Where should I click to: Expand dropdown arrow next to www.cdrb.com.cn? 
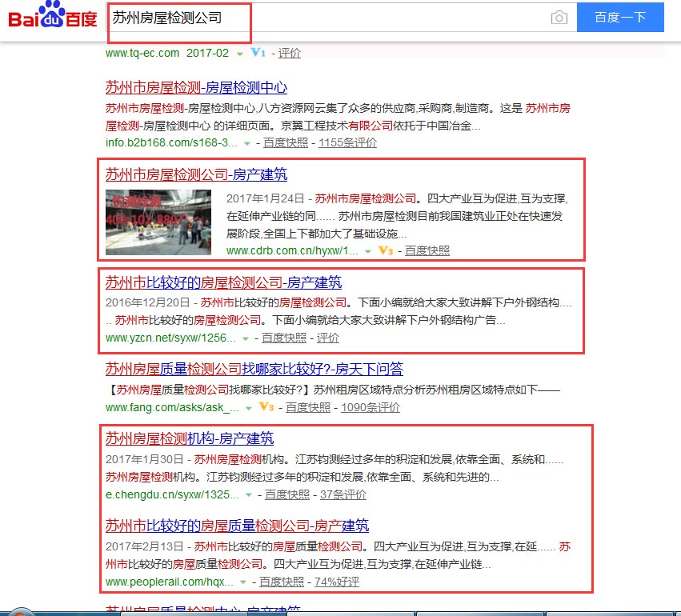pyautogui.click(x=368, y=251)
